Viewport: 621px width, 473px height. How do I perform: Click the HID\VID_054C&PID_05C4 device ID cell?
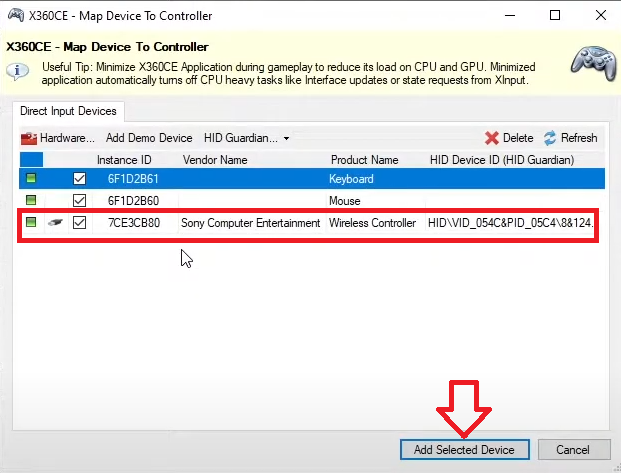(x=511, y=223)
